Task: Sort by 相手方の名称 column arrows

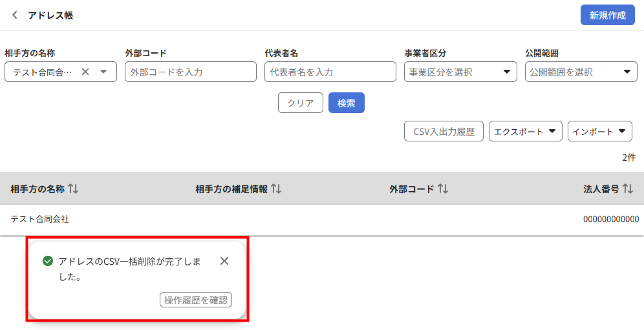Action: point(73,189)
